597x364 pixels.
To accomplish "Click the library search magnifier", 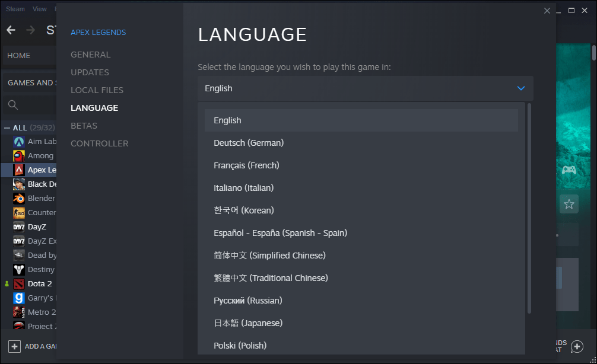I will (x=12, y=104).
